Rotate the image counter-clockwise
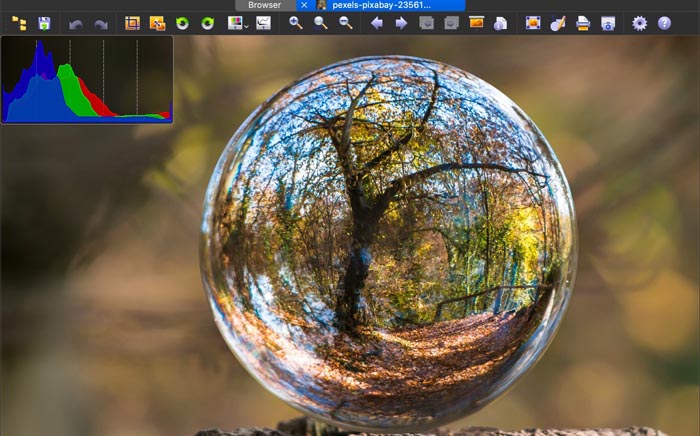The width and height of the screenshot is (700, 436). [182, 23]
